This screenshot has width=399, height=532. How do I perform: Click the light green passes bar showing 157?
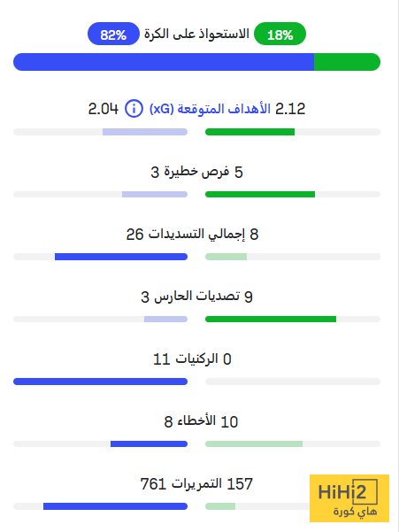point(220,506)
